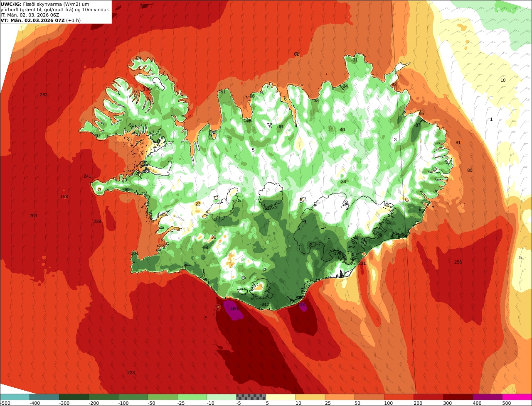Viewport: 532px width, 406px height.
Task: Select the legend label '-100'
Action: [x=123, y=403]
